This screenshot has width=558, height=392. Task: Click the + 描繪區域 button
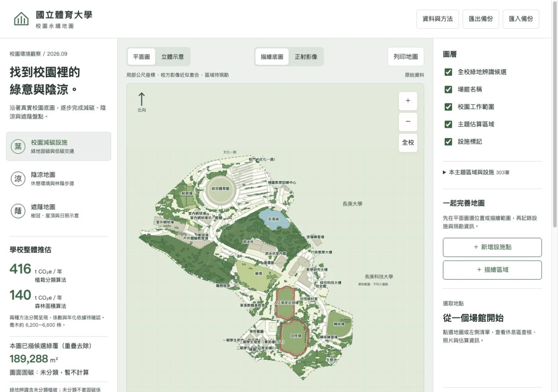(x=492, y=270)
